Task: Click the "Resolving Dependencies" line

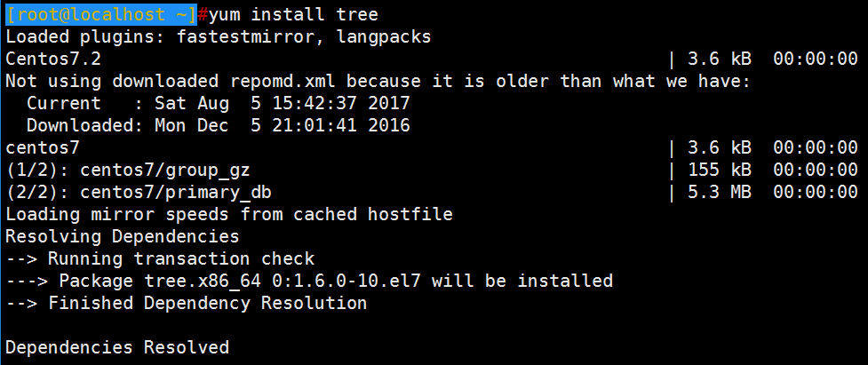Action: [x=123, y=236]
